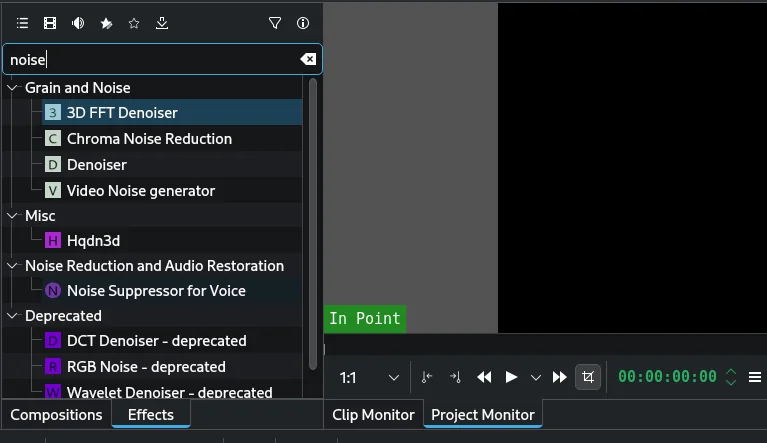767x443 pixels.
Task: Filter to audio effects with speaker icon
Action: 78,23
